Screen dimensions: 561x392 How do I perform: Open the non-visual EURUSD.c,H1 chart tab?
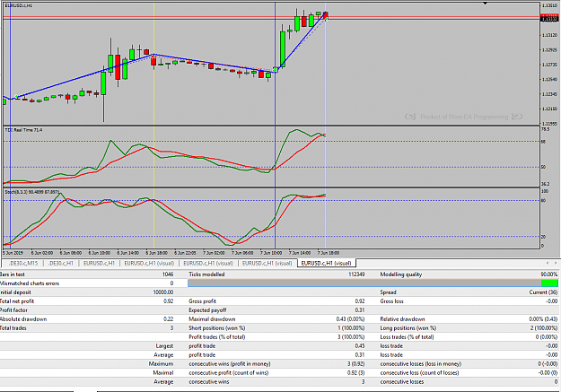(99, 263)
